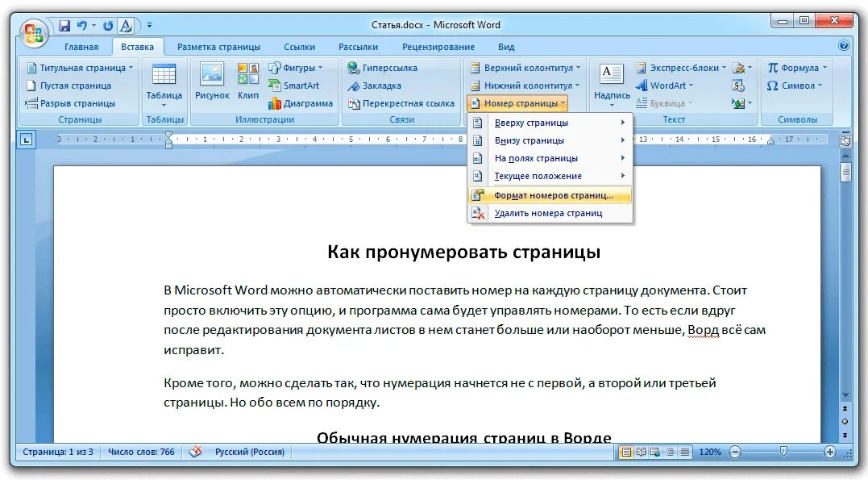The image size is (868, 480).
Task: Switch to Outline view
Action: tap(671, 452)
